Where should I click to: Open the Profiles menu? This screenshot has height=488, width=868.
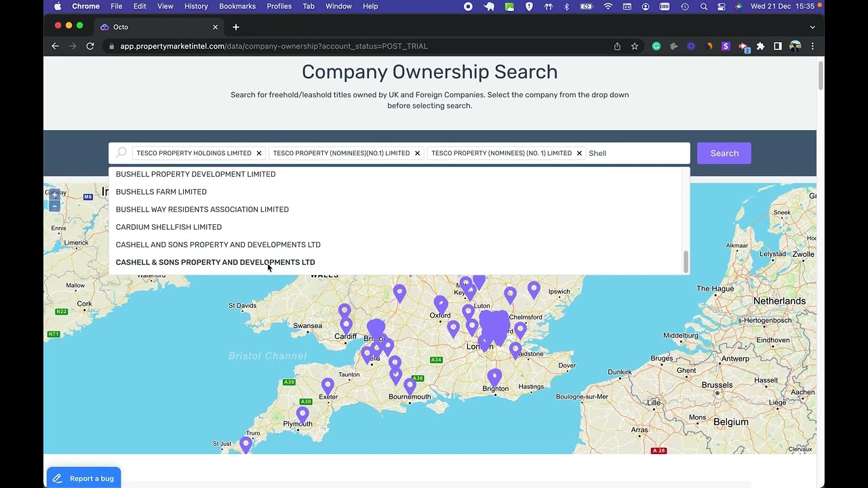[279, 6]
